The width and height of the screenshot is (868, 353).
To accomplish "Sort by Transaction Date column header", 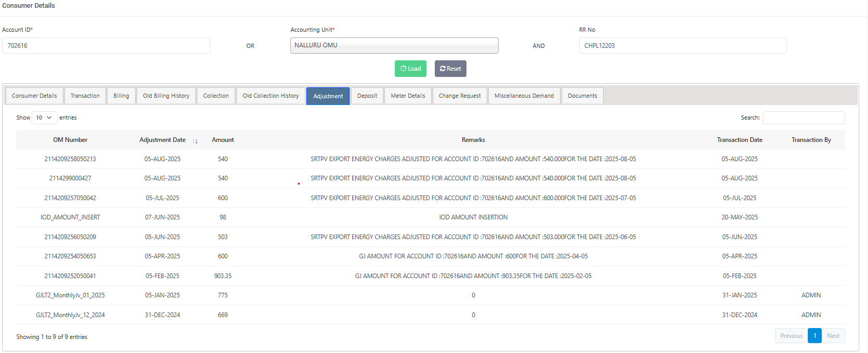I will click(x=740, y=140).
